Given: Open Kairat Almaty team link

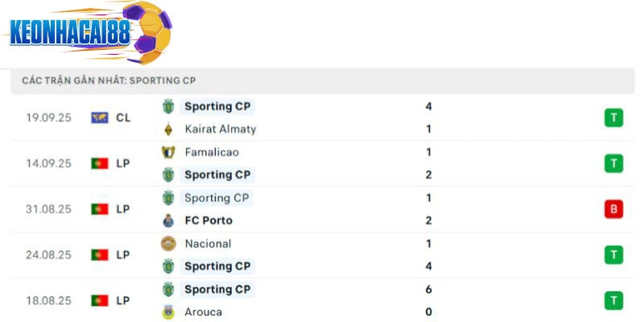Looking at the screenshot, I should pos(220,129).
